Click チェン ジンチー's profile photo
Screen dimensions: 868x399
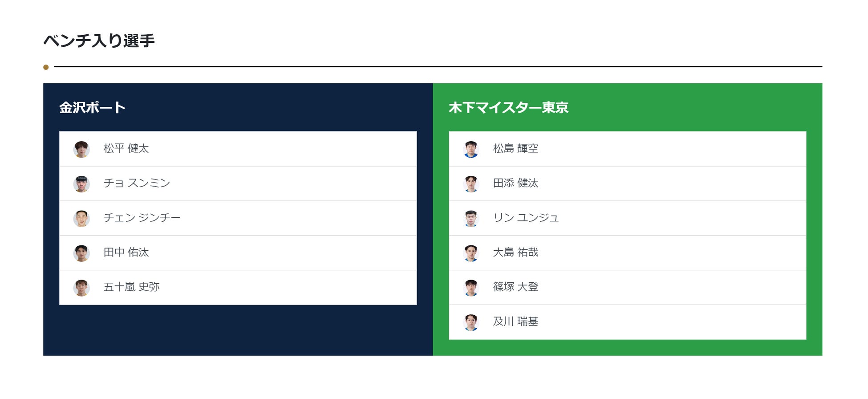[82, 218]
